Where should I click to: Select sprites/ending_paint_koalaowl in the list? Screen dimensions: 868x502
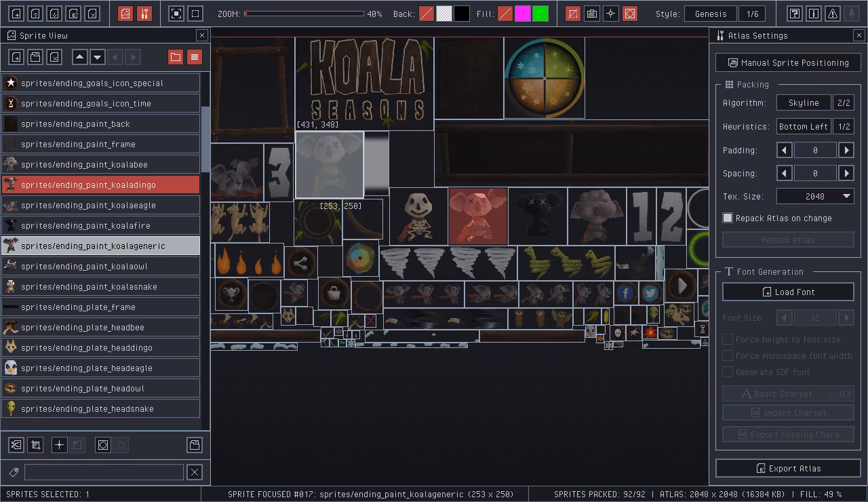tap(100, 266)
